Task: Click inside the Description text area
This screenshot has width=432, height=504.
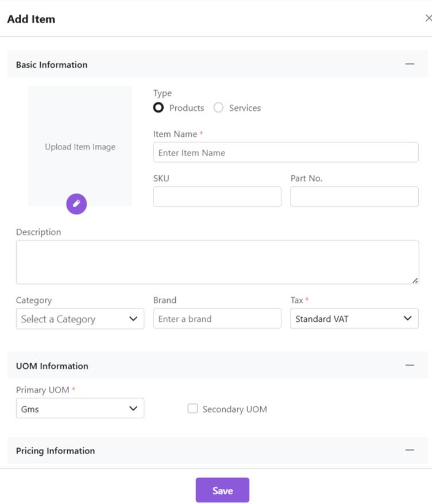Action: click(217, 262)
